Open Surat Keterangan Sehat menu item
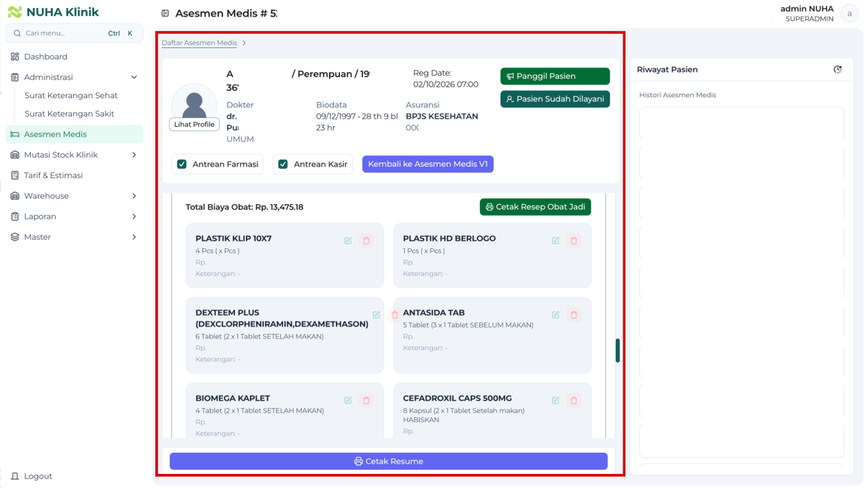 [x=71, y=95]
